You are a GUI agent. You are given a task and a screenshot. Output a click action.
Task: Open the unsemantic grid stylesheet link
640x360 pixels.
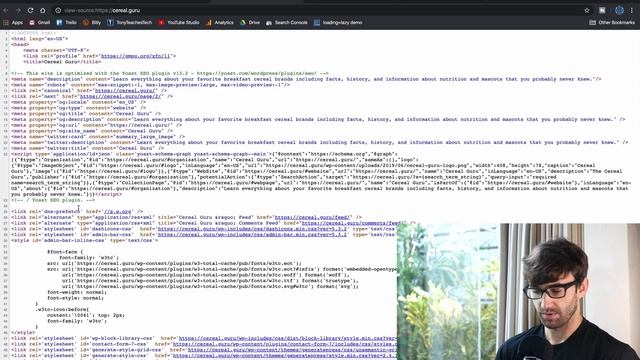(x=292, y=350)
